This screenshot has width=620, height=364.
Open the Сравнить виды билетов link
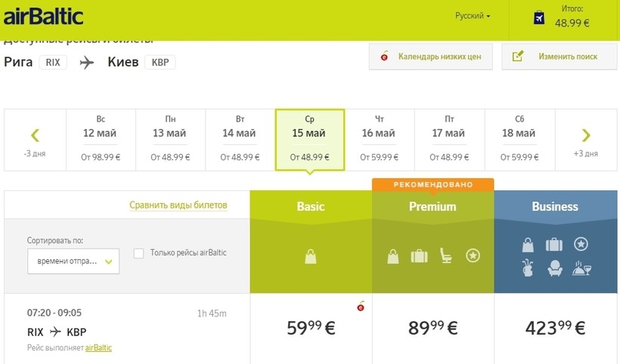click(x=178, y=205)
